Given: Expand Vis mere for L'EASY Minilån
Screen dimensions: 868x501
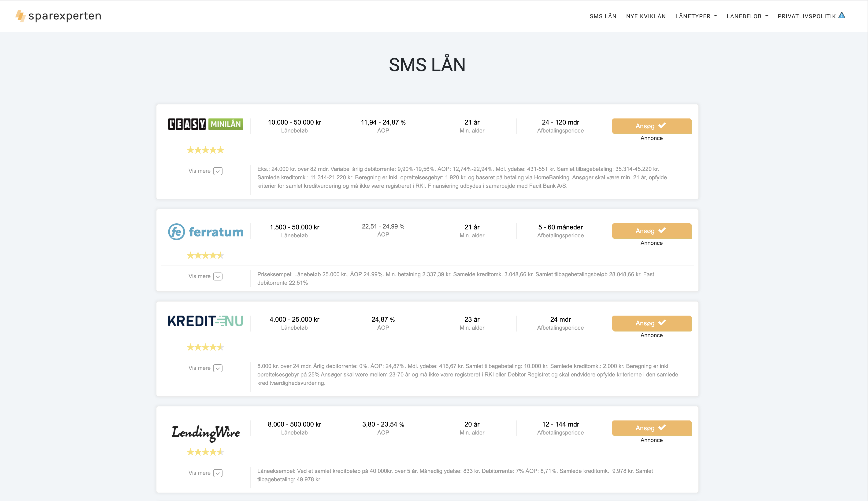Looking at the screenshot, I should coord(205,171).
